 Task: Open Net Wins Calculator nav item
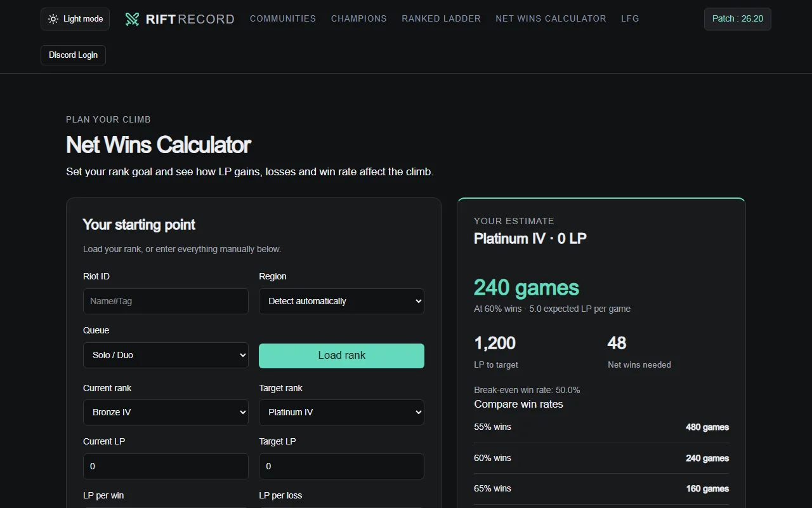click(551, 18)
